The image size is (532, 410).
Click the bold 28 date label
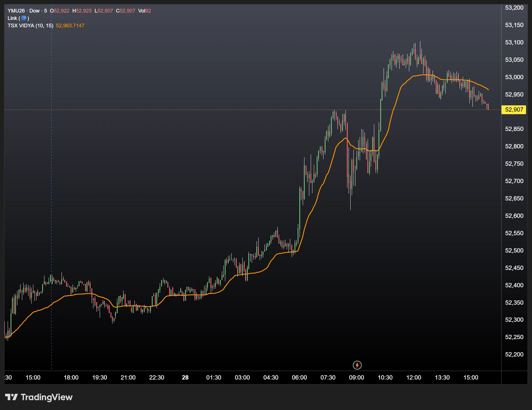click(x=185, y=378)
